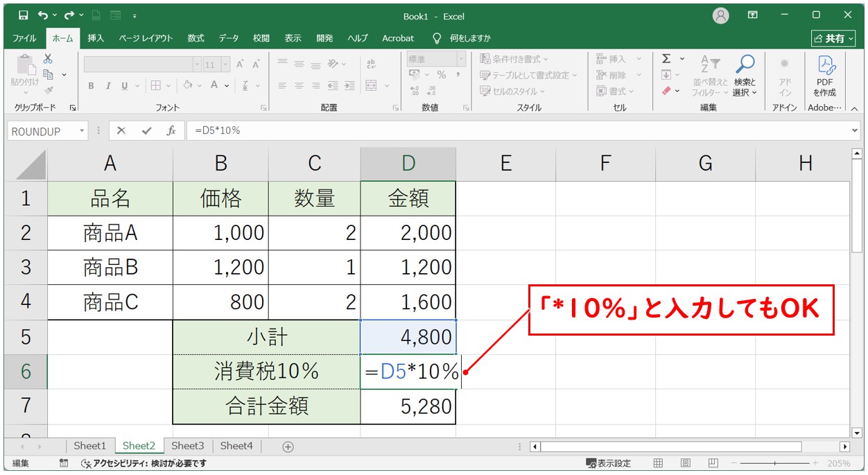Image resolution: width=868 pixels, height=475 pixels.
Task: Switch to the ページレイアウト ribbon tab
Action: point(146,38)
